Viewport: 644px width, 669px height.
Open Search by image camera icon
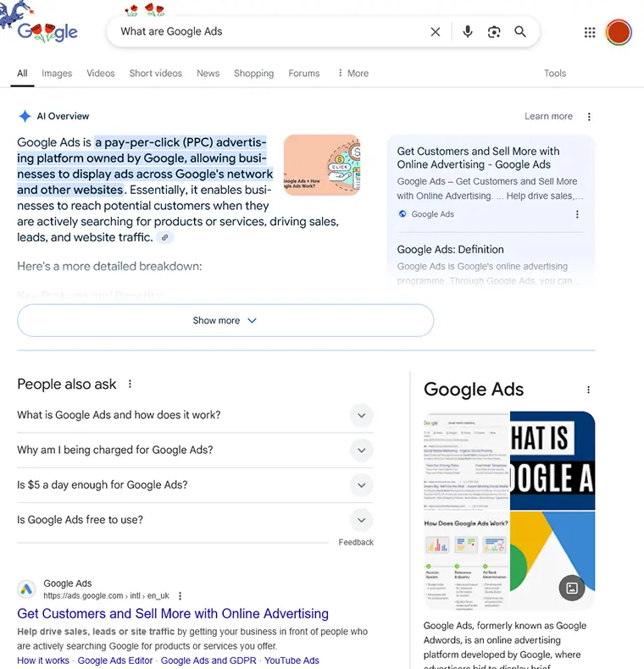(494, 31)
